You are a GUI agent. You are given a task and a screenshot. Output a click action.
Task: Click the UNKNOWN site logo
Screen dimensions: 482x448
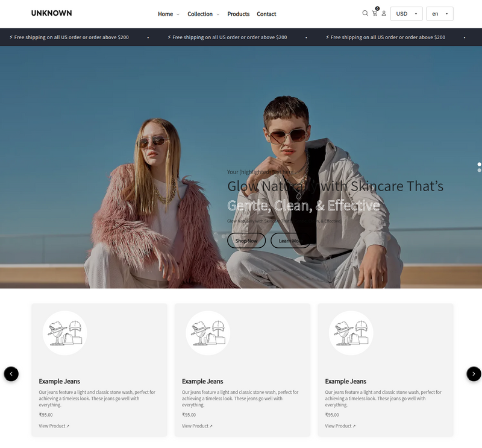(x=51, y=13)
